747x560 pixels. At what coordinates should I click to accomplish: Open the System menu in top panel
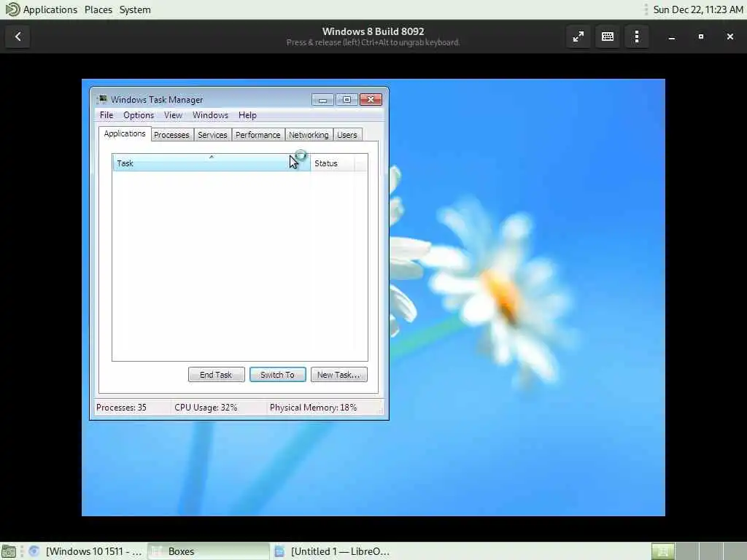[x=135, y=9]
